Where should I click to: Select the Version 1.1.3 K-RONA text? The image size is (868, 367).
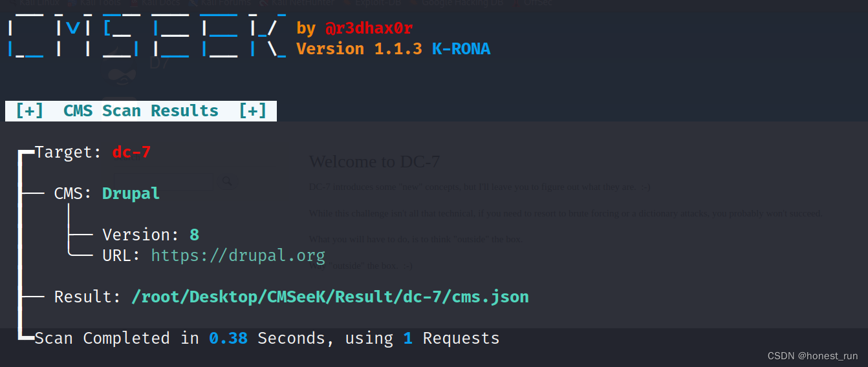click(393, 49)
